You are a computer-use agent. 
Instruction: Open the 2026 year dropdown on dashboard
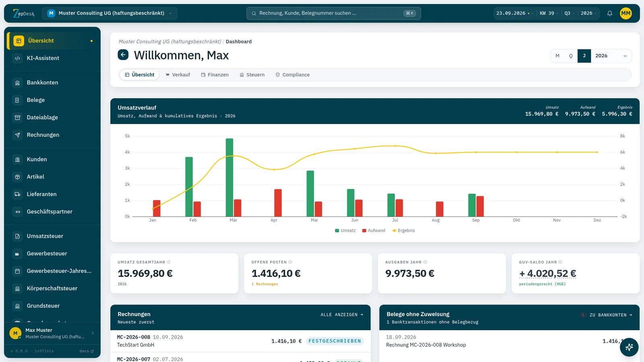(611, 56)
